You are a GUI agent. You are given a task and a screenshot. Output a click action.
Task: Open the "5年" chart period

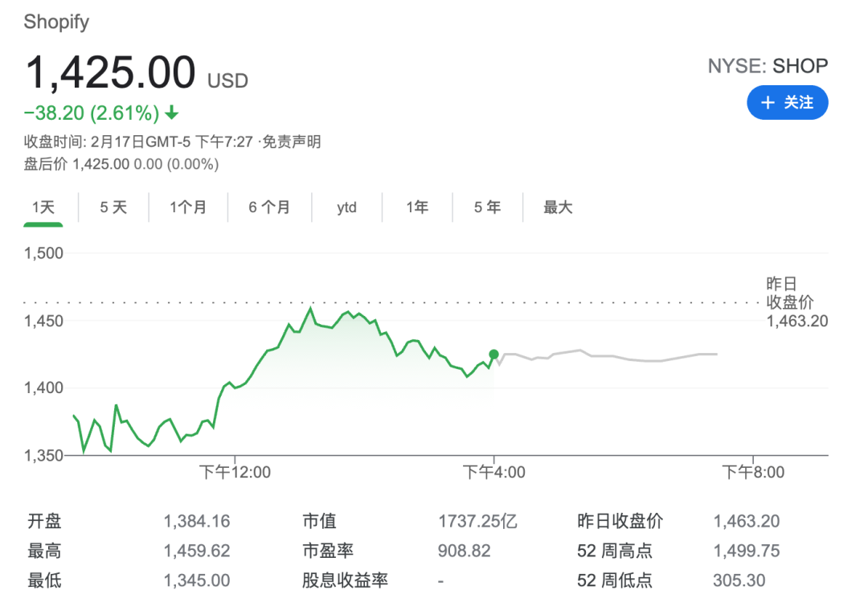pyautogui.click(x=486, y=207)
